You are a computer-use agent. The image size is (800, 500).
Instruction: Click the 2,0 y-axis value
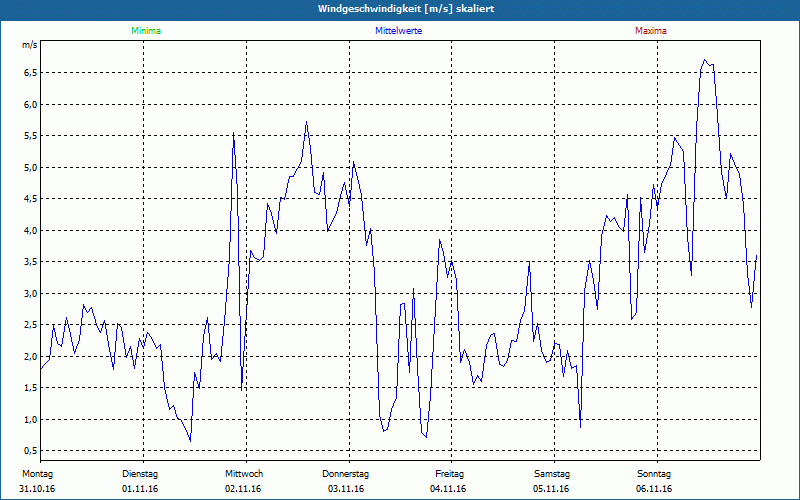point(31,356)
